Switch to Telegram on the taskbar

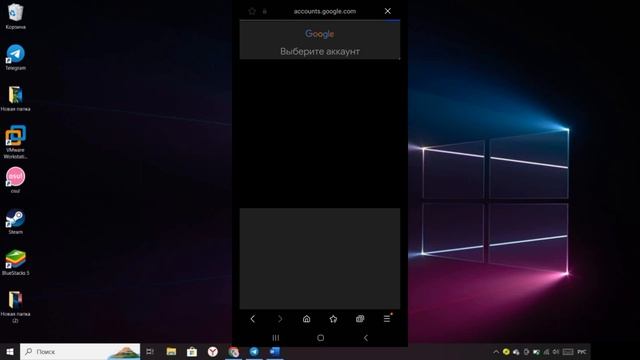(254, 351)
